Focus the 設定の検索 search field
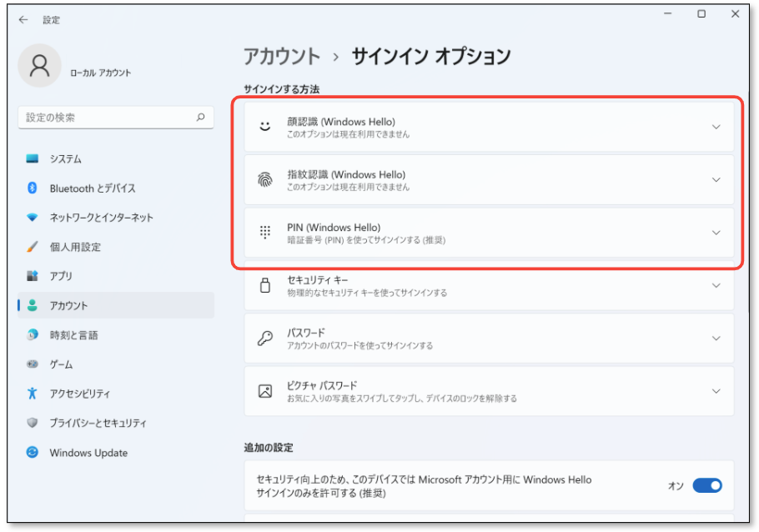Image resolution: width=759 pixels, height=532 pixels. [x=116, y=118]
